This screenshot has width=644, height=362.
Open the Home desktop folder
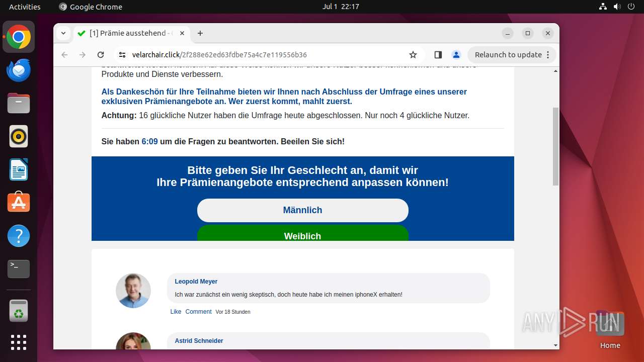point(610,330)
